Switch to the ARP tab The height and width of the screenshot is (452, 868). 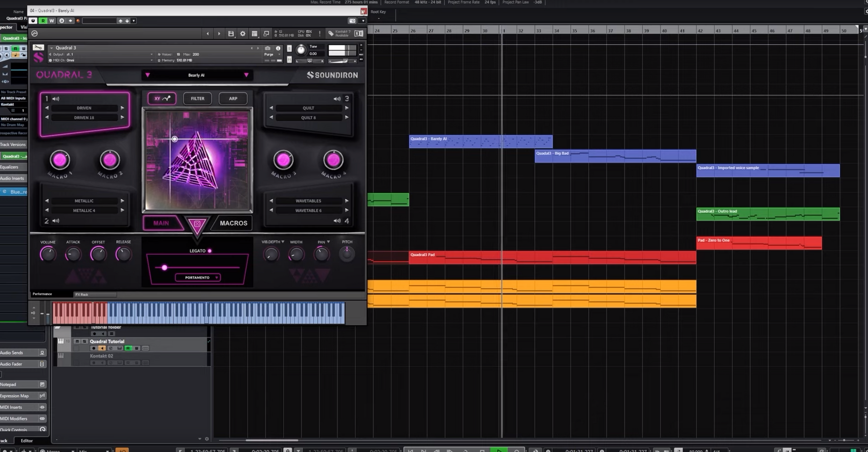233,98
